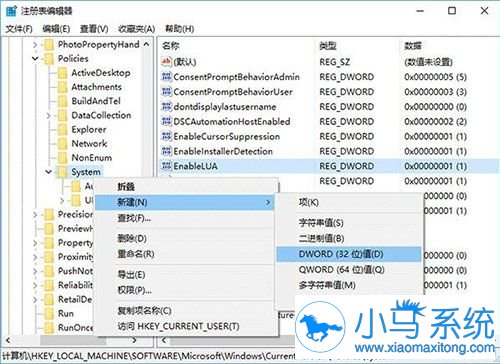Expand the PushNot tree node

(35, 271)
